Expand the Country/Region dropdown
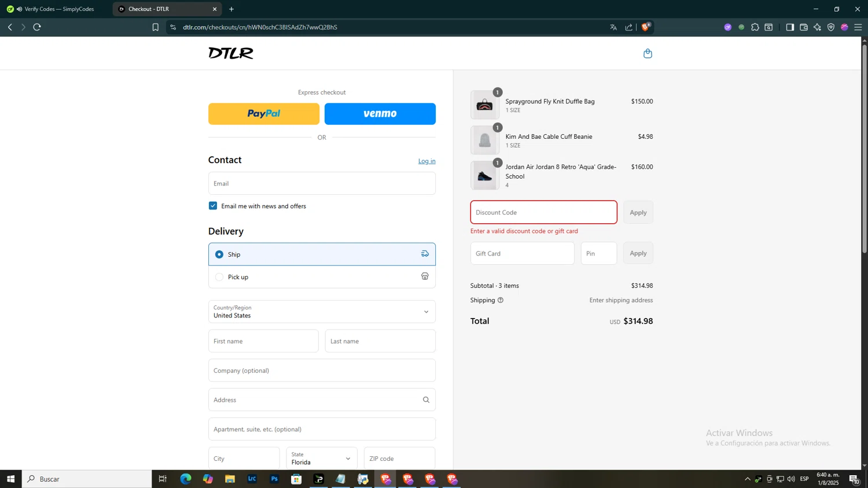 (322, 312)
